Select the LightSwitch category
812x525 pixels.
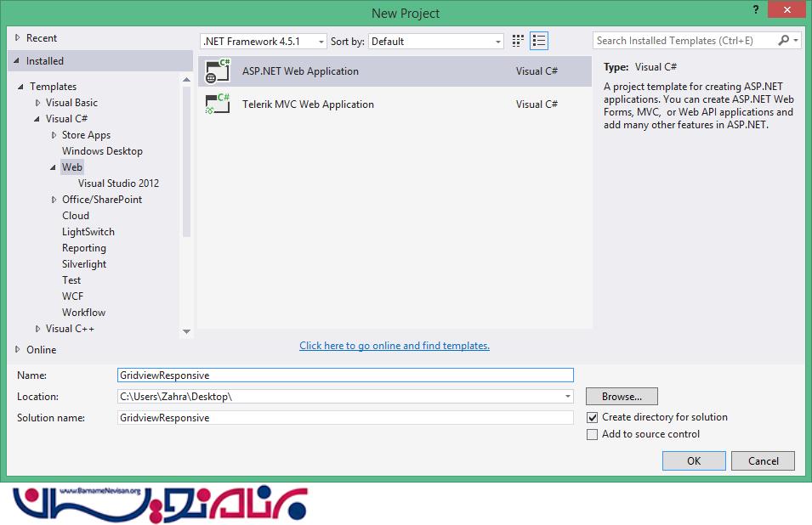pyautogui.click(x=88, y=232)
